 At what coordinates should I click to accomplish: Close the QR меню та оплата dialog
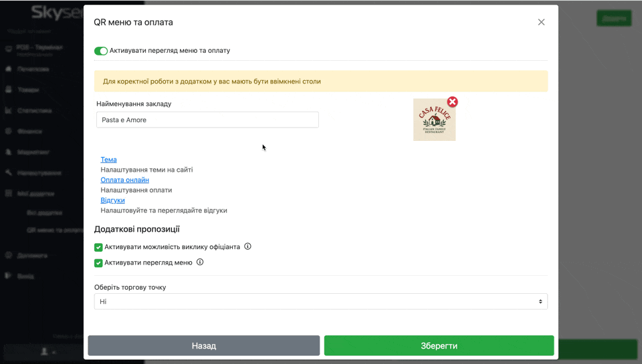[541, 22]
